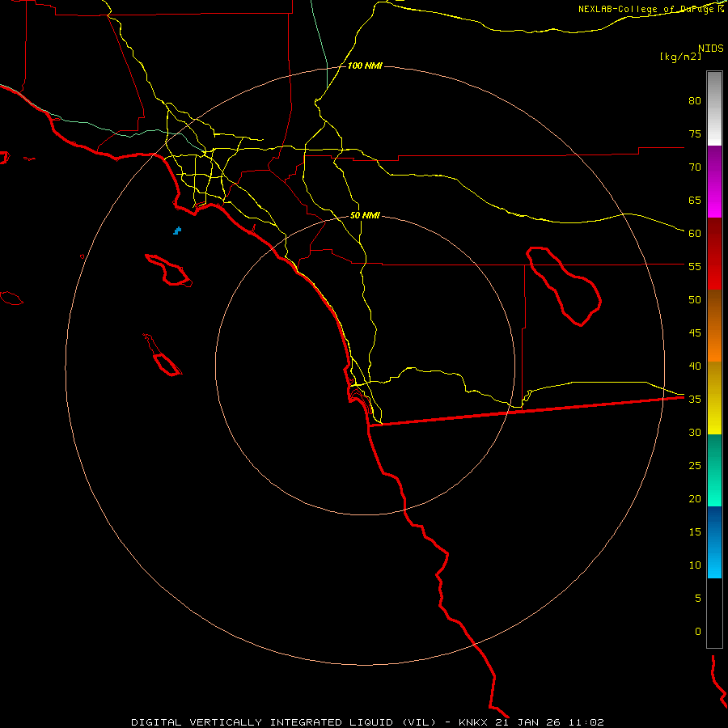Click the Salton Sea outline on the map
Image resolution: width=728 pixels, height=728 pixels.
pos(564,286)
